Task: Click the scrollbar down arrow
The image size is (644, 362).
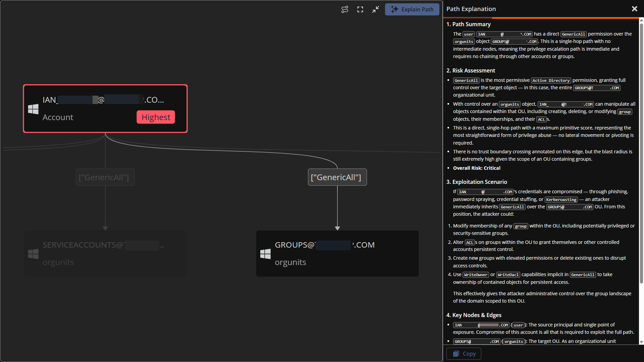Action: tap(641, 342)
